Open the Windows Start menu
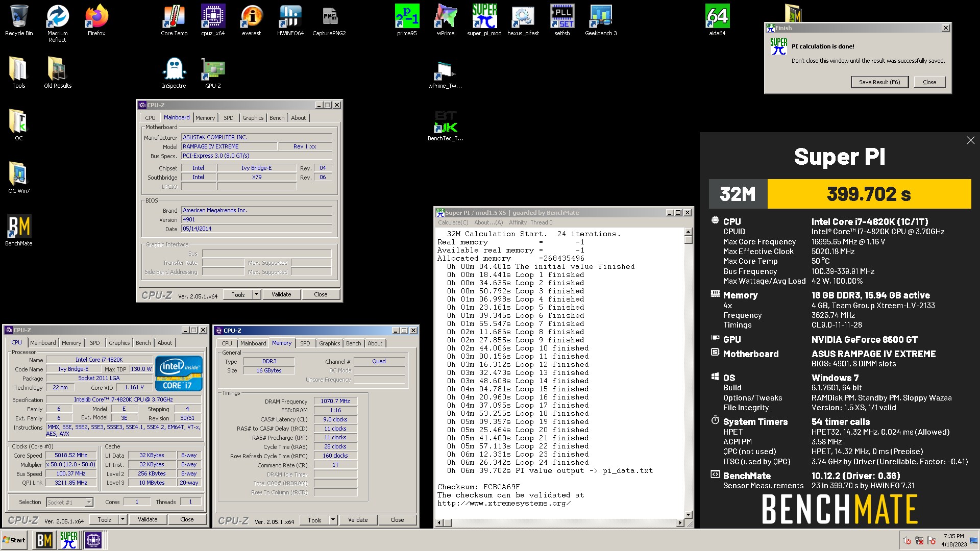The image size is (980, 551). [14, 540]
